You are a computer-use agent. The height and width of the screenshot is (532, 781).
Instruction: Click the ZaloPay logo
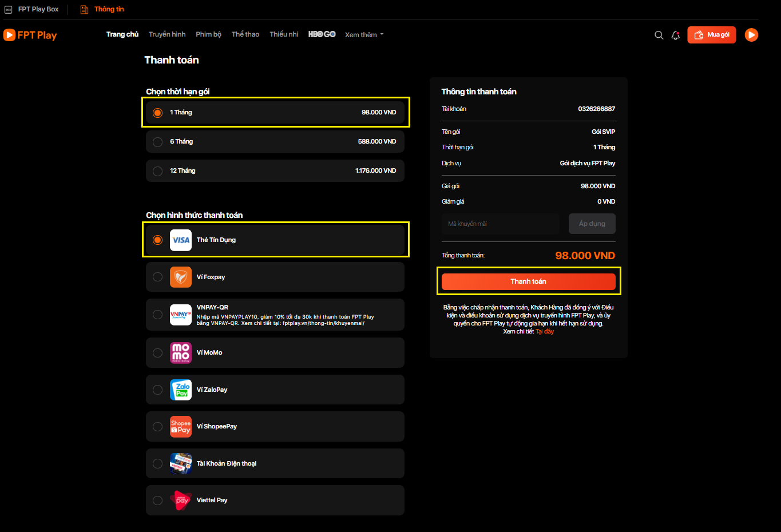pyautogui.click(x=181, y=390)
